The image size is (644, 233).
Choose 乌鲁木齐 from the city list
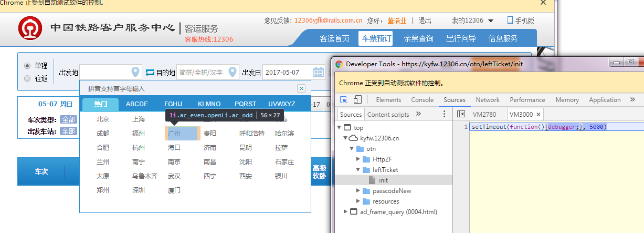145,176
